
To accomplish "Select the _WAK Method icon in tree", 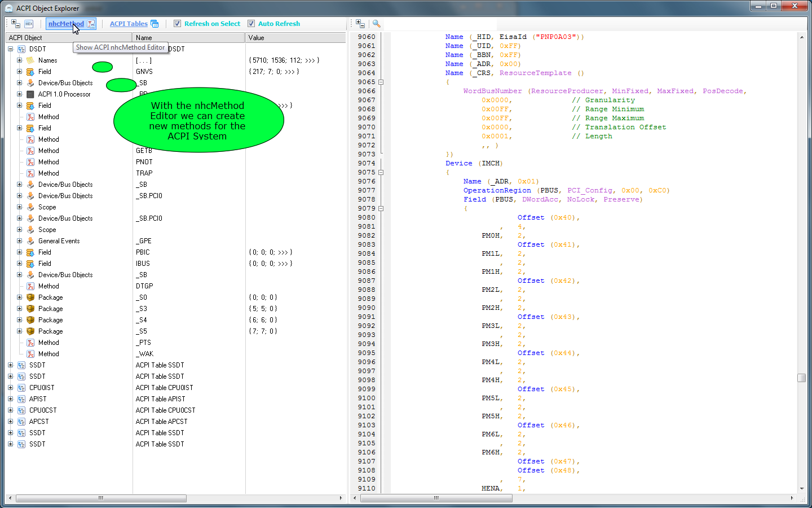I will [x=30, y=354].
